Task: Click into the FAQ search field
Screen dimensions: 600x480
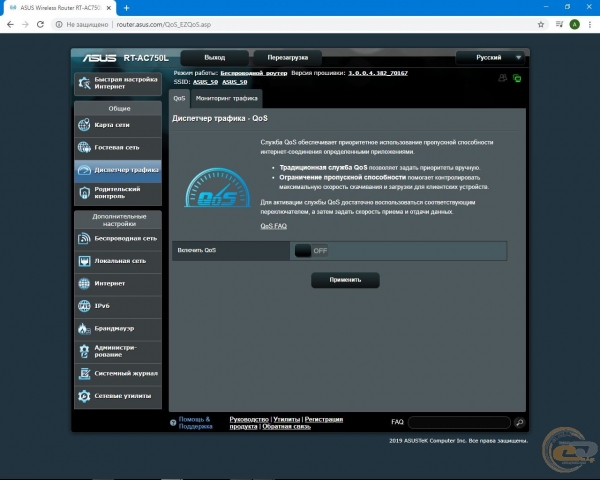Action: tap(459, 422)
